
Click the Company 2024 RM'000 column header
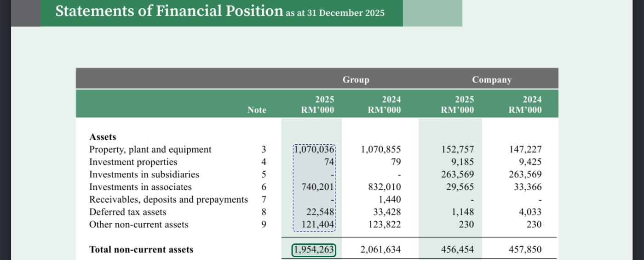tap(525, 105)
